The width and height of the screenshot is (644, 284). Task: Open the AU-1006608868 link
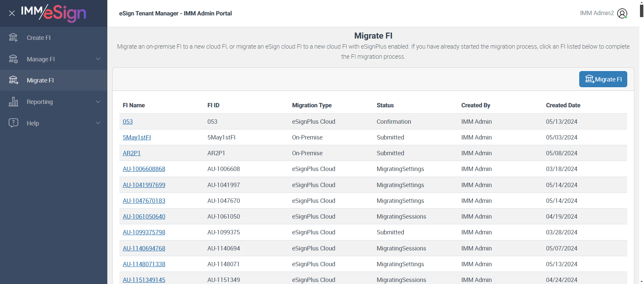pyautogui.click(x=144, y=169)
